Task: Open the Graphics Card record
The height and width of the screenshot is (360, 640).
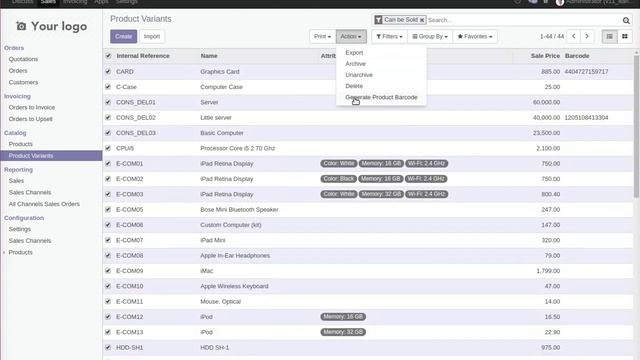Action: tap(220, 71)
